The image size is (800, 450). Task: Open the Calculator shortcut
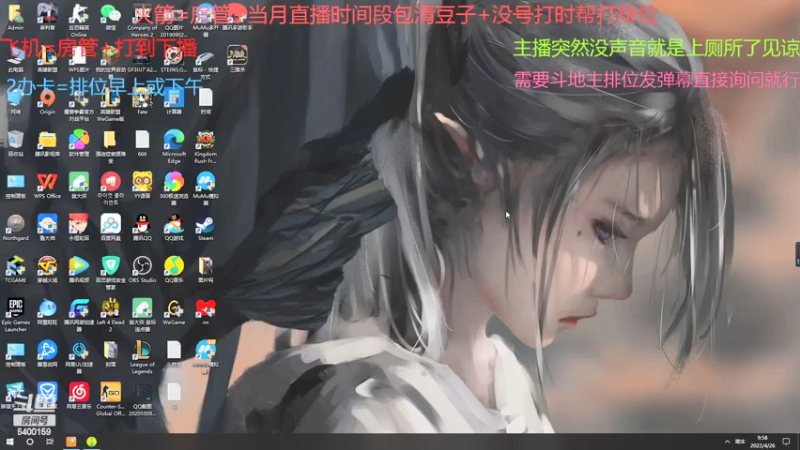point(174,101)
